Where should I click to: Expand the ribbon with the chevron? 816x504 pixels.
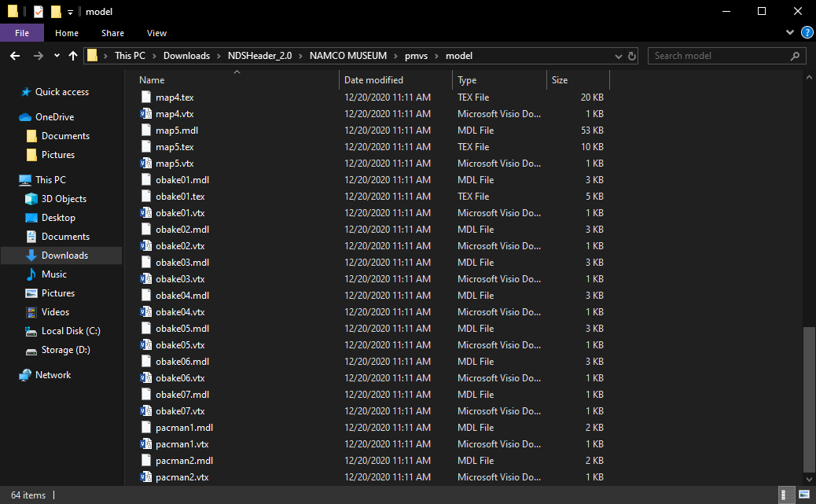point(790,32)
